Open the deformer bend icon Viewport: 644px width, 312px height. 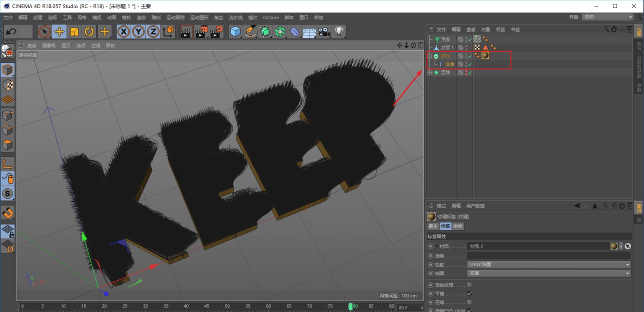pyautogui.click(x=295, y=32)
